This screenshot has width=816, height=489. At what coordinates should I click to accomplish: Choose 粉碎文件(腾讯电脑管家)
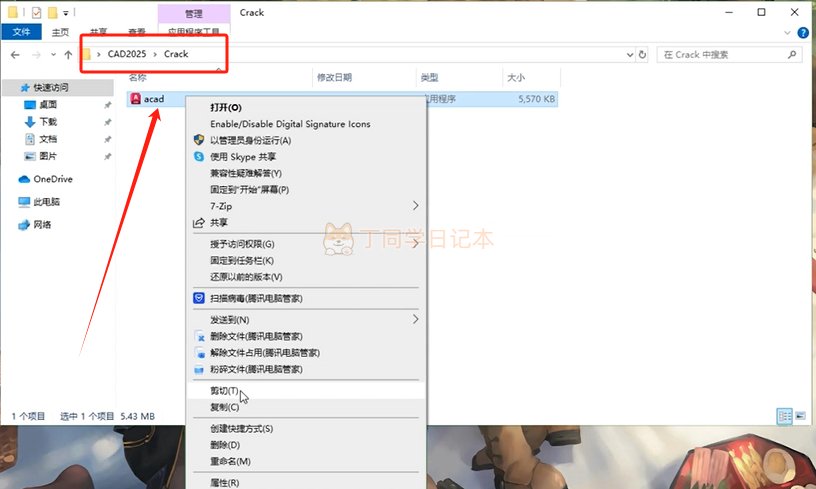tap(307, 369)
